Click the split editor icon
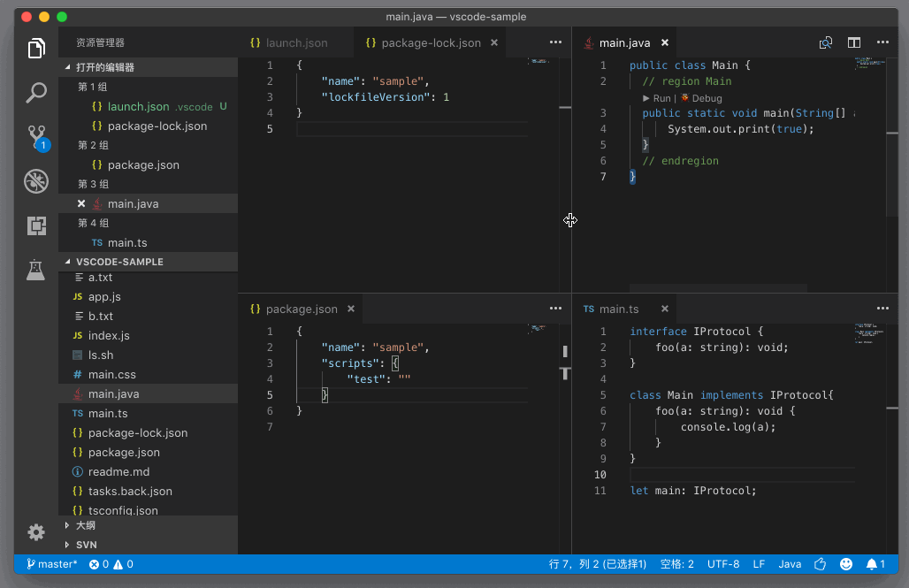 coord(854,42)
